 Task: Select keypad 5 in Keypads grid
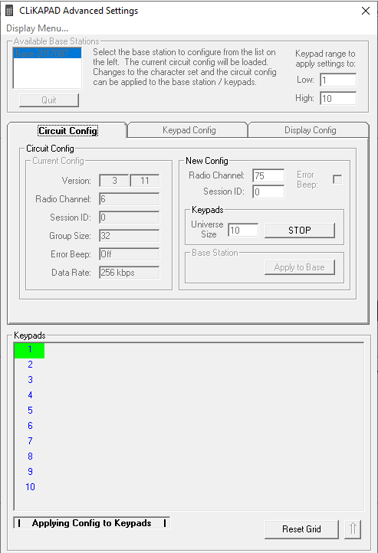point(30,411)
